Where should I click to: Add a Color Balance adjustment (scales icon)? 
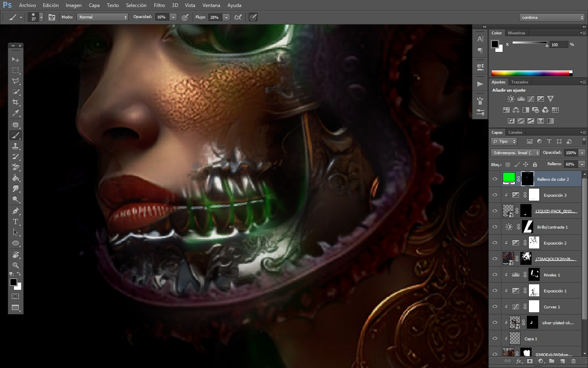(x=515, y=110)
